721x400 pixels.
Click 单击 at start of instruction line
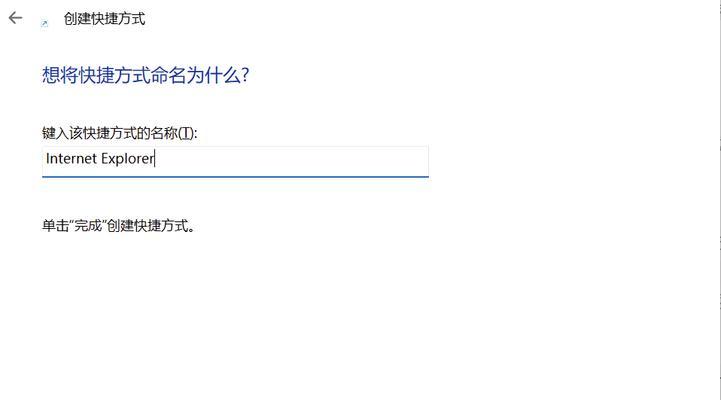(x=55, y=226)
